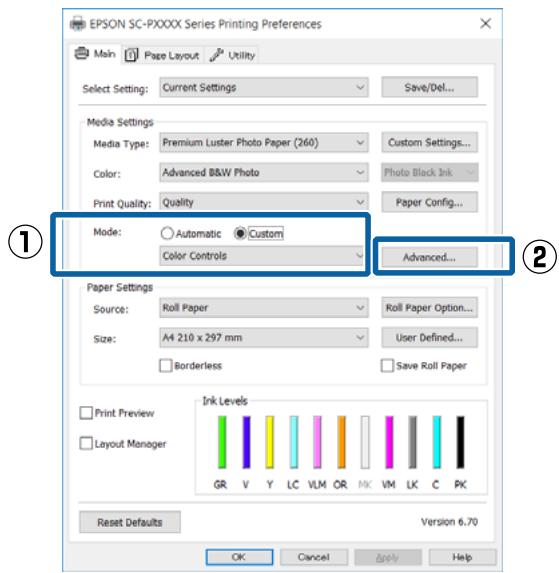The image size is (559, 573).
Task: Click the yellow Y ink level bar
Action: pos(270,442)
